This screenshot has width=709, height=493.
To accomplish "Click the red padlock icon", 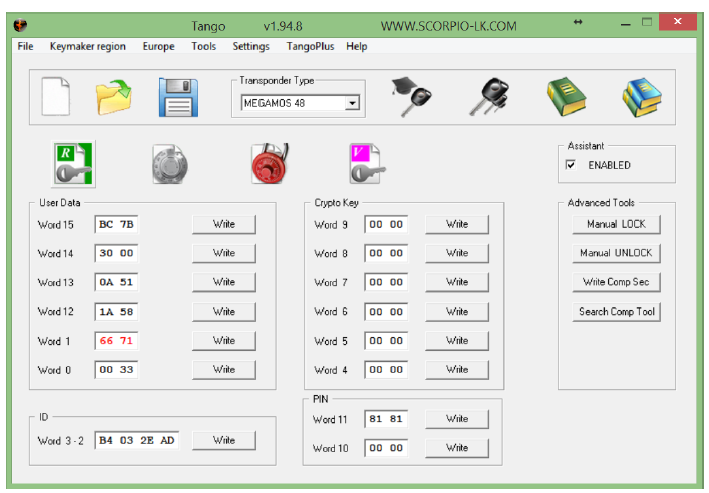I will (x=270, y=163).
